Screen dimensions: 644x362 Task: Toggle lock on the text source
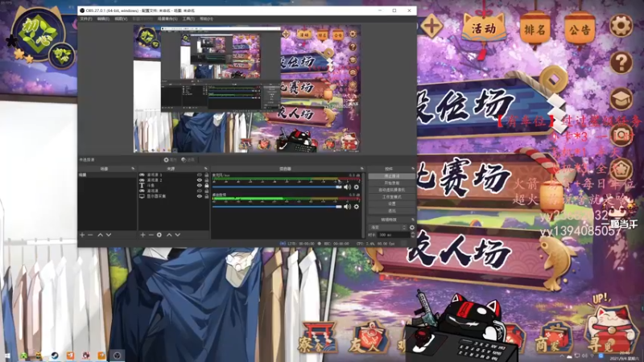(207, 186)
